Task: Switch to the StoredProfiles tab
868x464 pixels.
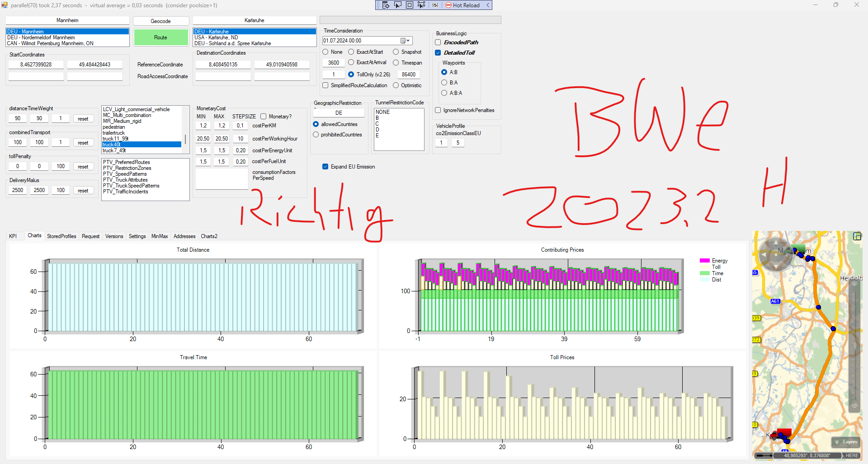Action: (61, 236)
